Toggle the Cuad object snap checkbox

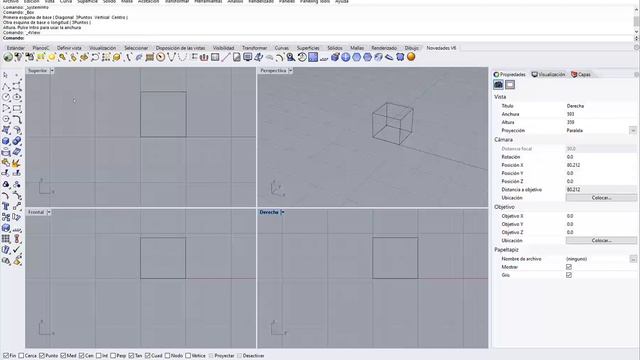(x=148, y=356)
